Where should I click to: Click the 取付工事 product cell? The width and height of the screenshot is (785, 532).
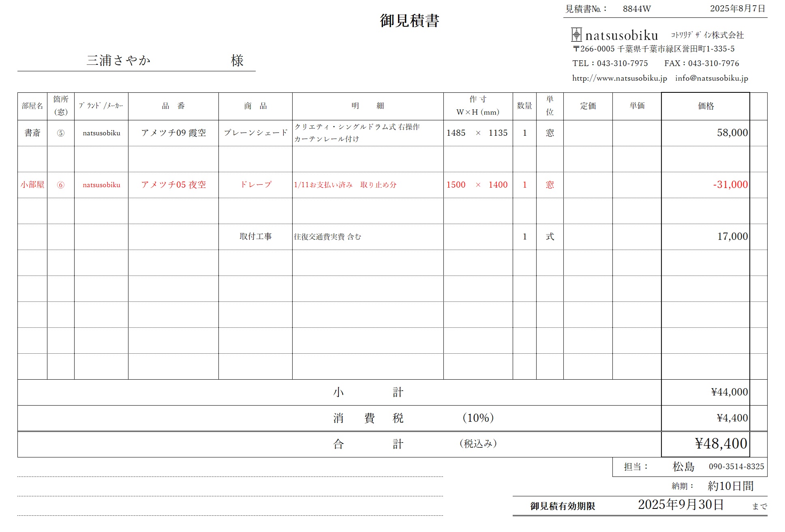point(255,237)
